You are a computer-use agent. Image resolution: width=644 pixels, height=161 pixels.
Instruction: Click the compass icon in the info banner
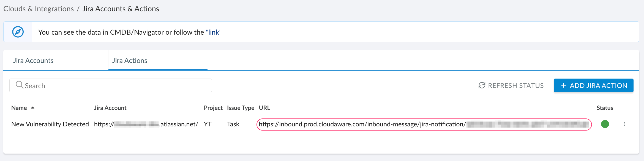coord(17,31)
